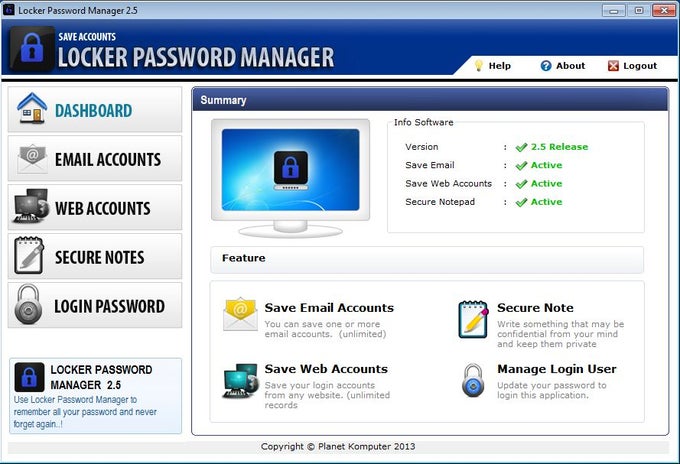Click the '2.5 Release' version value
The width and height of the screenshot is (680, 464).
559,147
